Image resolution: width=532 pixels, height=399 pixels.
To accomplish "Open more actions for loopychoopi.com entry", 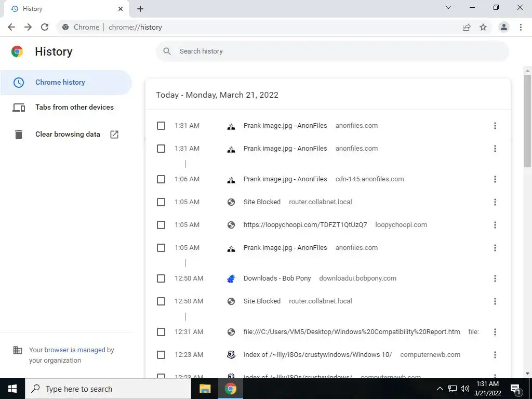I will click(x=495, y=225).
